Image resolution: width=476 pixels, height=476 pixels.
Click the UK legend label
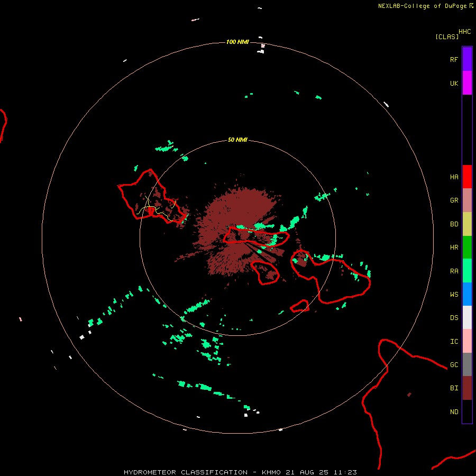click(x=454, y=84)
